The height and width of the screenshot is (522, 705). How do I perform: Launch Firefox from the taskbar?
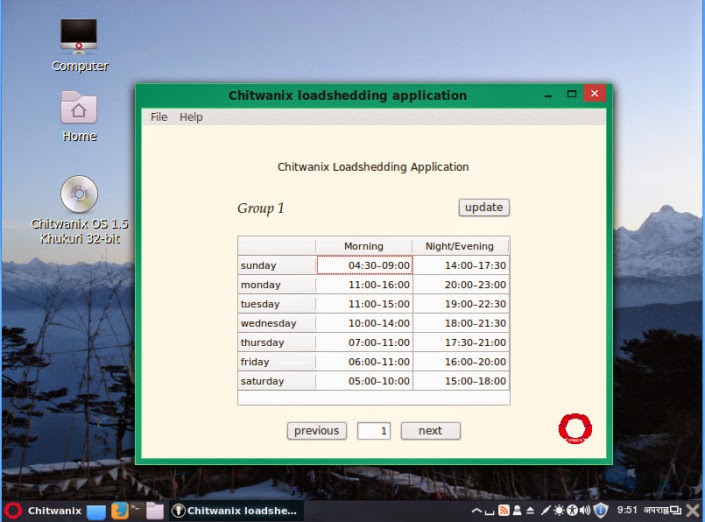click(x=120, y=511)
